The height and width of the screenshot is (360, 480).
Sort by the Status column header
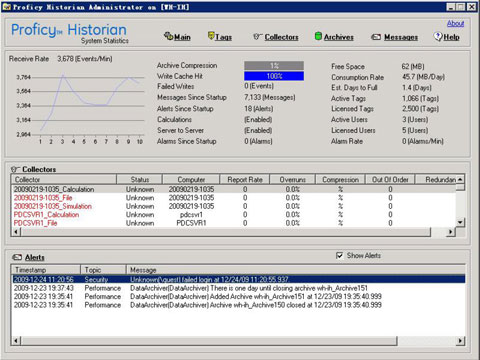(x=139, y=179)
